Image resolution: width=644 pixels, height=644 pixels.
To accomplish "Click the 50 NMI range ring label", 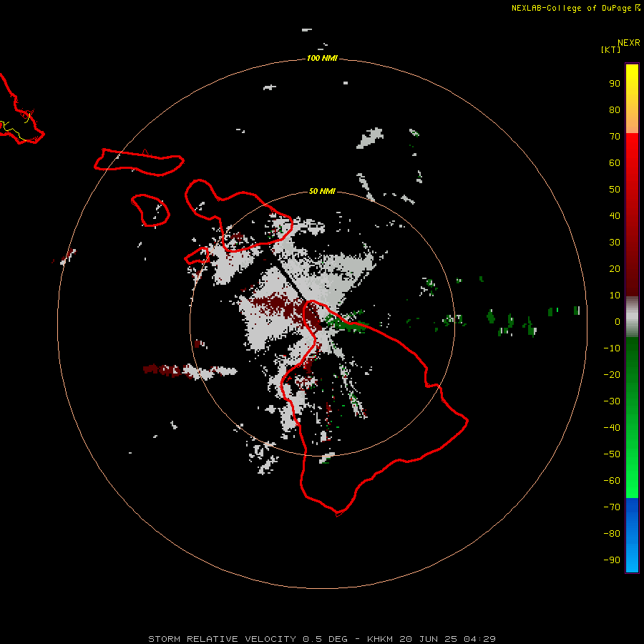I will [322, 191].
